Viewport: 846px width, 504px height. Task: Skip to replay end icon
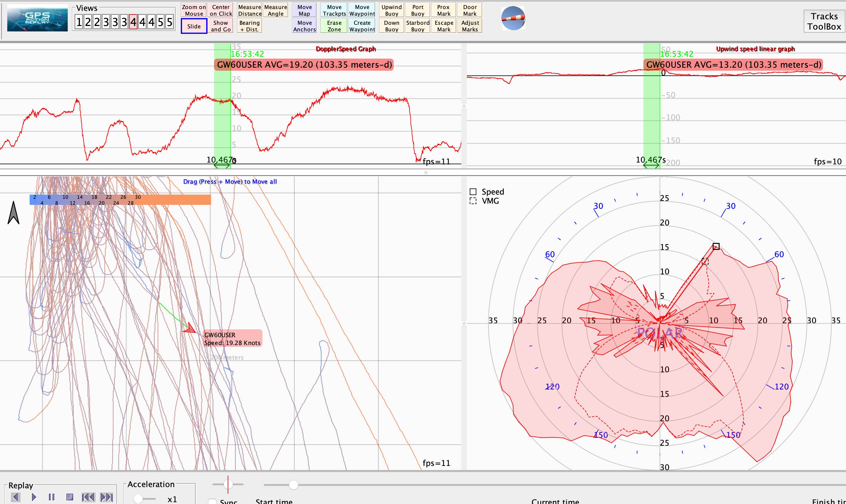(x=106, y=497)
